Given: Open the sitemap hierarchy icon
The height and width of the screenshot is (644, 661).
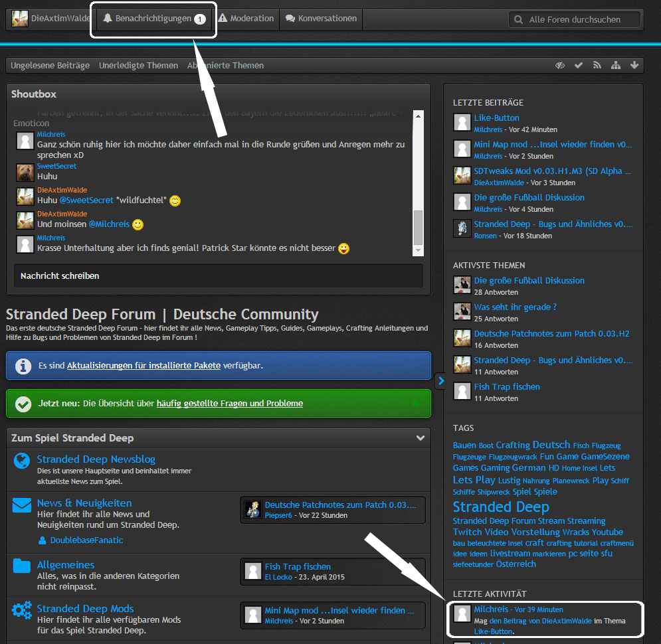Looking at the screenshot, I should point(615,65).
